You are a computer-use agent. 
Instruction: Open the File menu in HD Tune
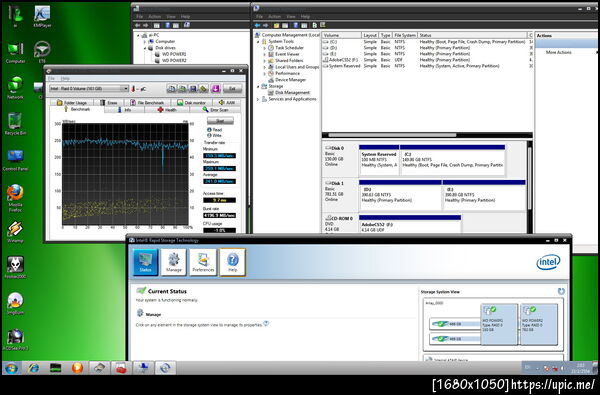[x=52, y=78]
